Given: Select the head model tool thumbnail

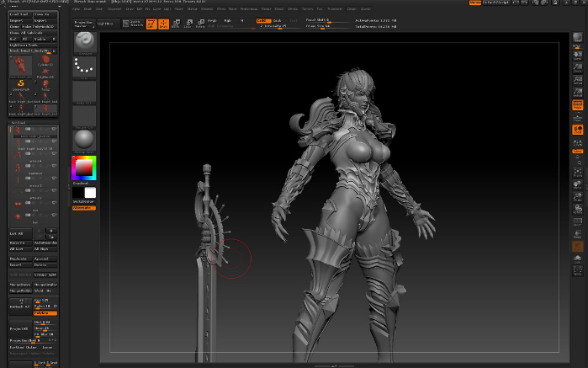Looking at the screenshot, I should 45,85.
